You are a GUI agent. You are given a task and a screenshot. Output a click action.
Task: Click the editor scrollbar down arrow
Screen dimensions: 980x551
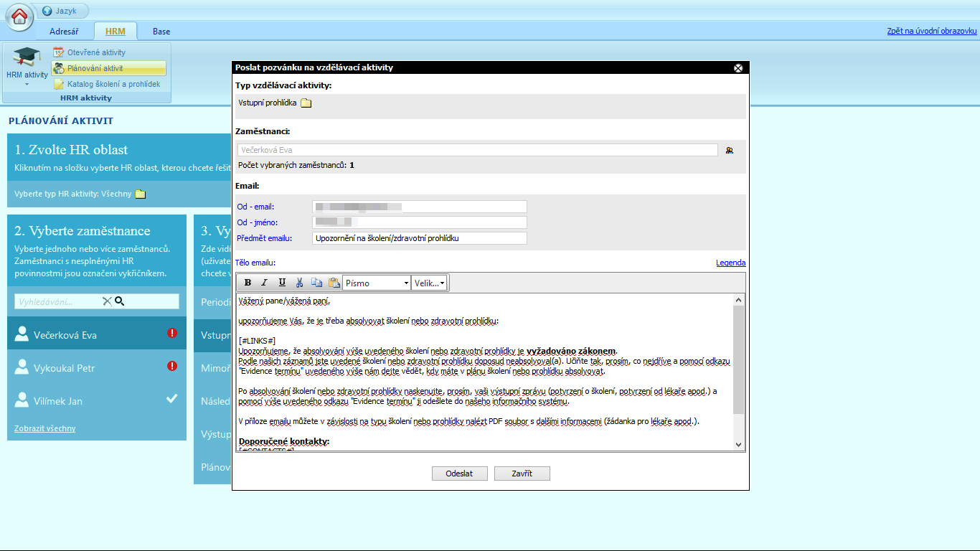pos(739,444)
